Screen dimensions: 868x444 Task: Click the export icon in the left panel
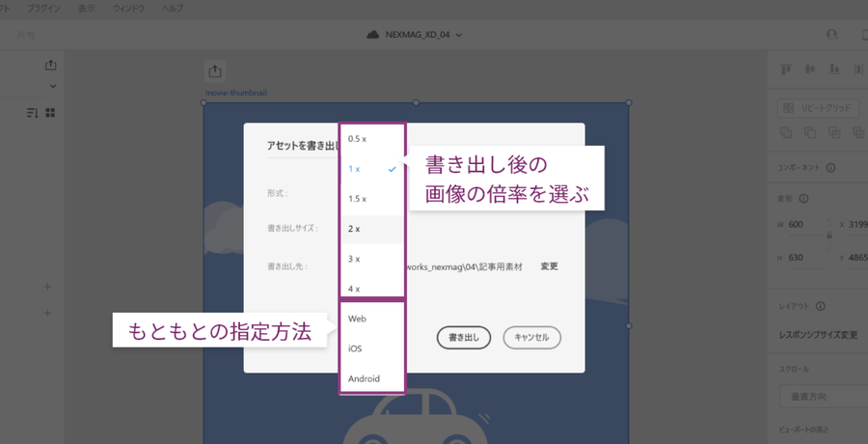coord(50,65)
